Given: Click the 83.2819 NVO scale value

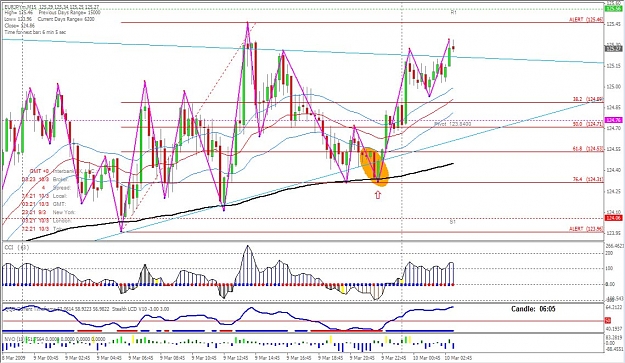Looking at the screenshot, I should (614, 337).
